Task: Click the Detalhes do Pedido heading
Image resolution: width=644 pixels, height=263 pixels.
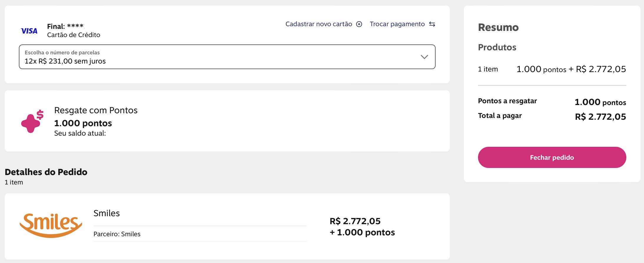Action: pyautogui.click(x=46, y=172)
